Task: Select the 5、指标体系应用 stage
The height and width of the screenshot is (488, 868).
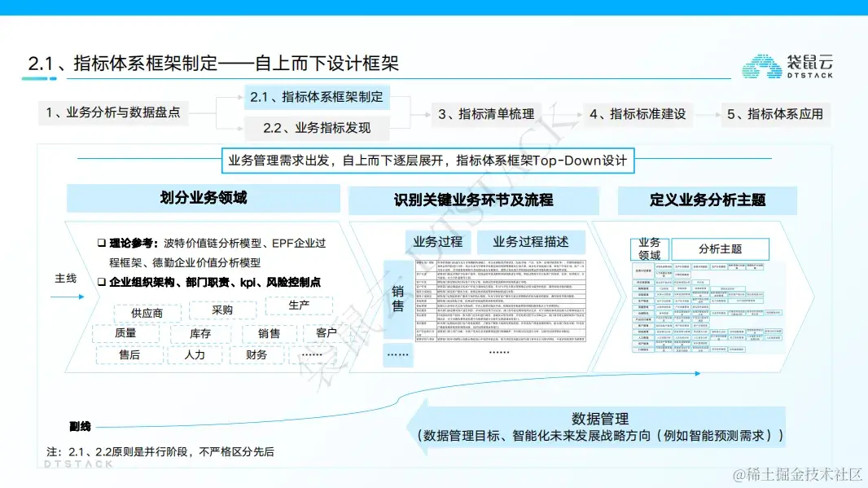Action: pos(775,116)
